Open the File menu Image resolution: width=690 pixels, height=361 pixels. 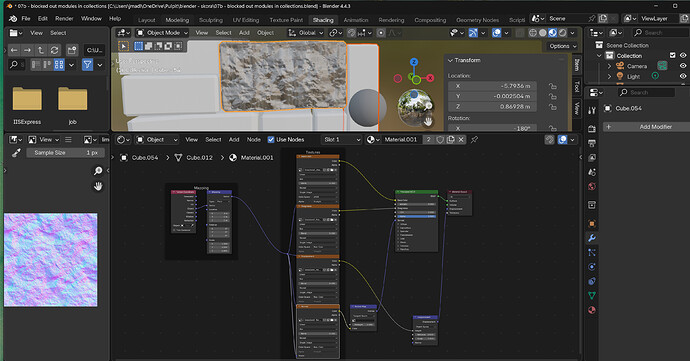[26, 19]
